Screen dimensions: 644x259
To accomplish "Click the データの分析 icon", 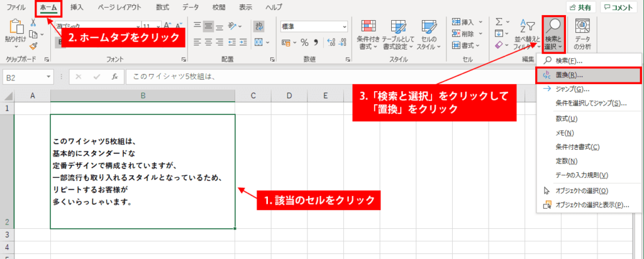I will pos(582,35).
